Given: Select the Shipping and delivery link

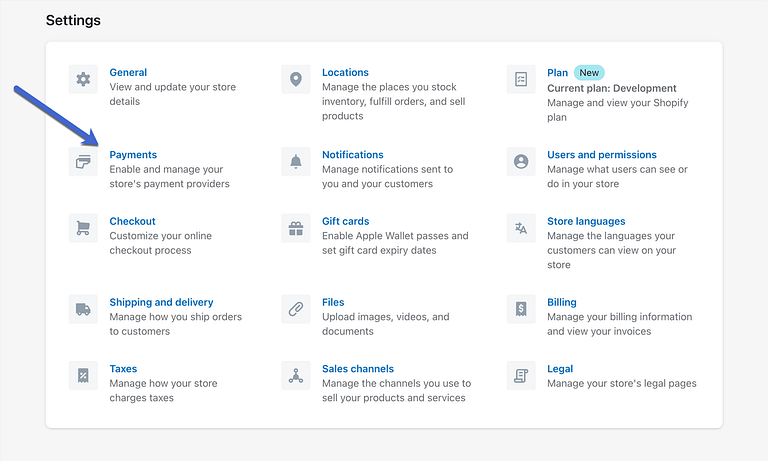Looking at the screenshot, I should coord(161,302).
